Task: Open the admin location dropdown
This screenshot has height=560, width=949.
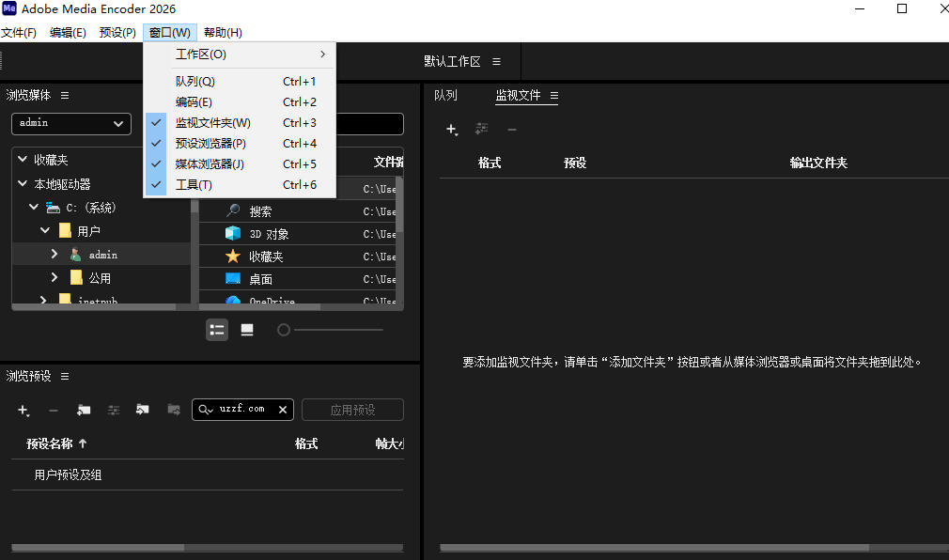Action: pos(71,123)
